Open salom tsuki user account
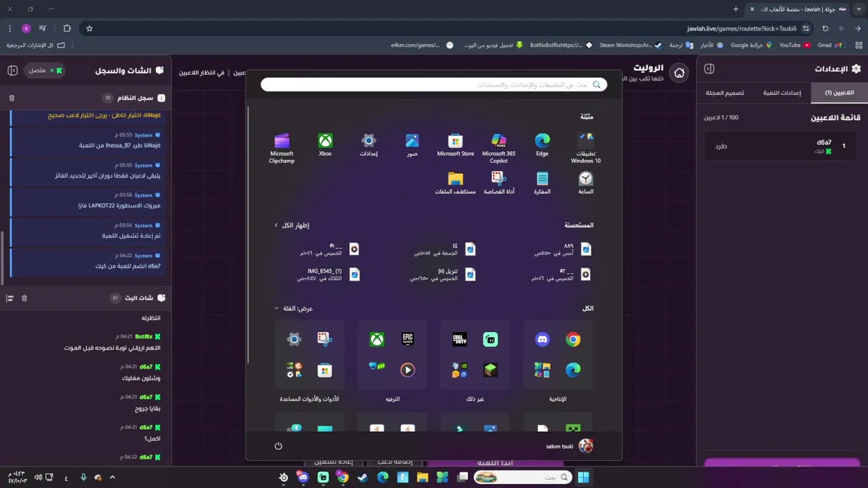 click(570, 446)
